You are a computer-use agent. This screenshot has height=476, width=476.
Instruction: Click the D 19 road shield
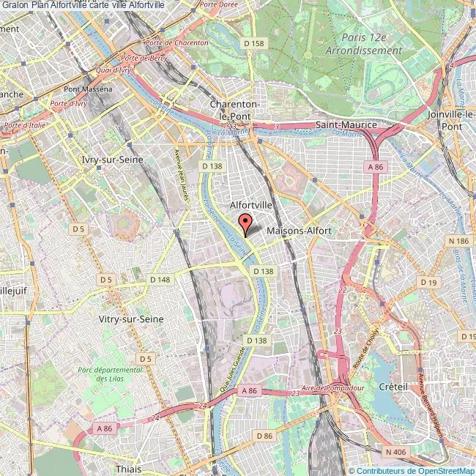tap(428, 283)
